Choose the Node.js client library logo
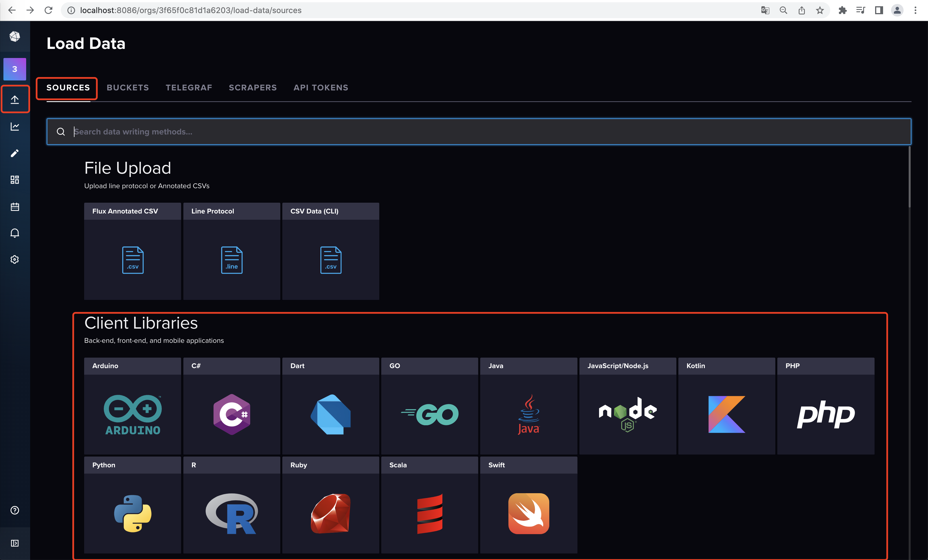The image size is (928, 560). pos(628,415)
